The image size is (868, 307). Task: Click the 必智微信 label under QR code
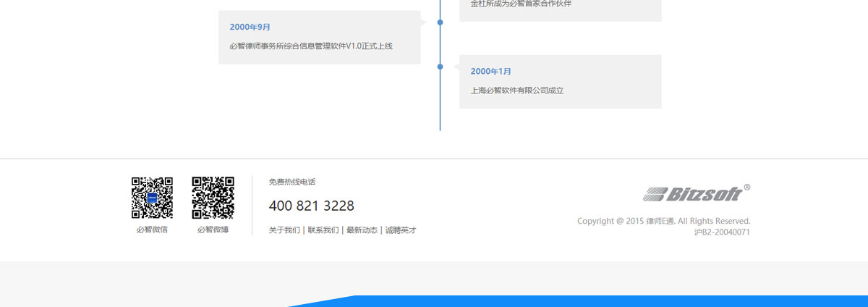tap(152, 230)
